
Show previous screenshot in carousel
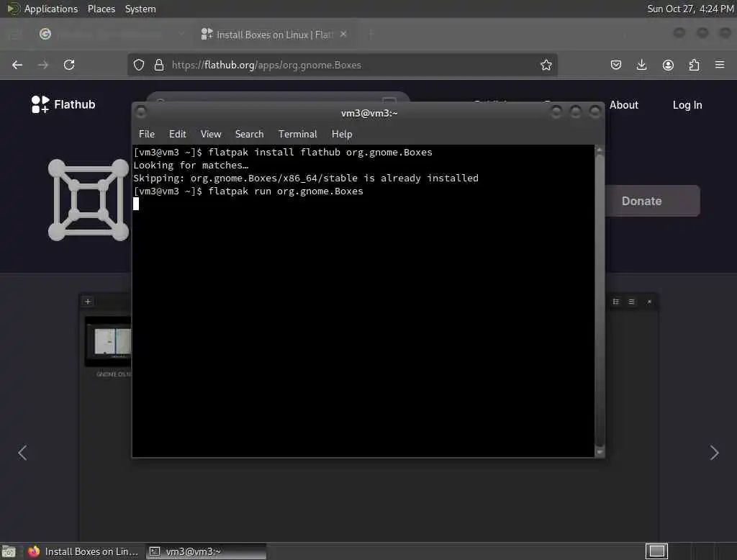(x=22, y=453)
